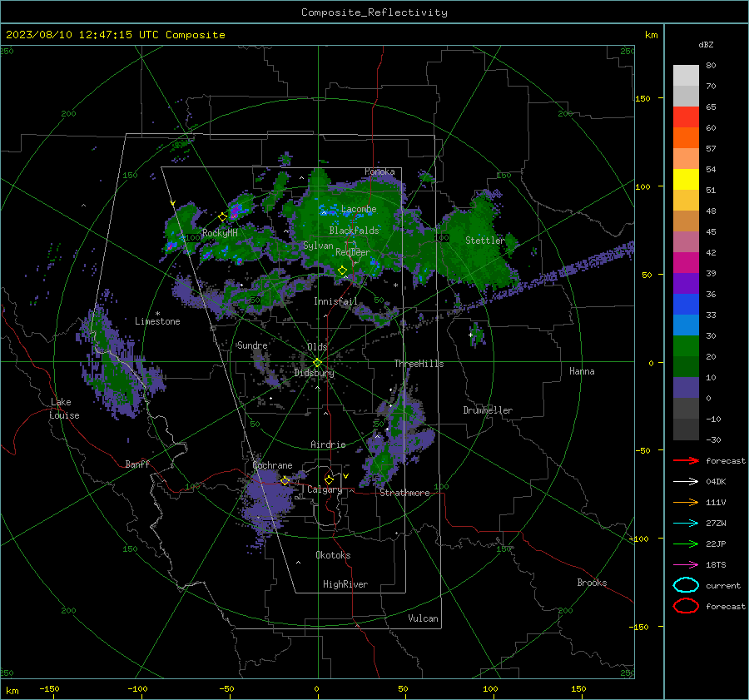The width and height of the screenshot is (749, 700).
Task: Click the yellow diamond marker at radar center
Action: [317, 363]
